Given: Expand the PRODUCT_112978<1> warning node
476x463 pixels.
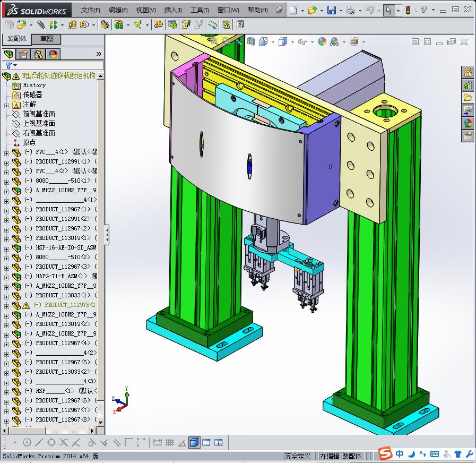Looking at the screenshot, I should coord(6,306).
